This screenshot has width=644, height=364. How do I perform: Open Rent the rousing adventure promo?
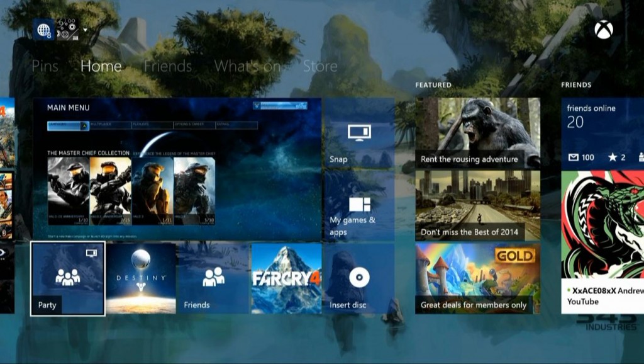[x=477, y=132]
